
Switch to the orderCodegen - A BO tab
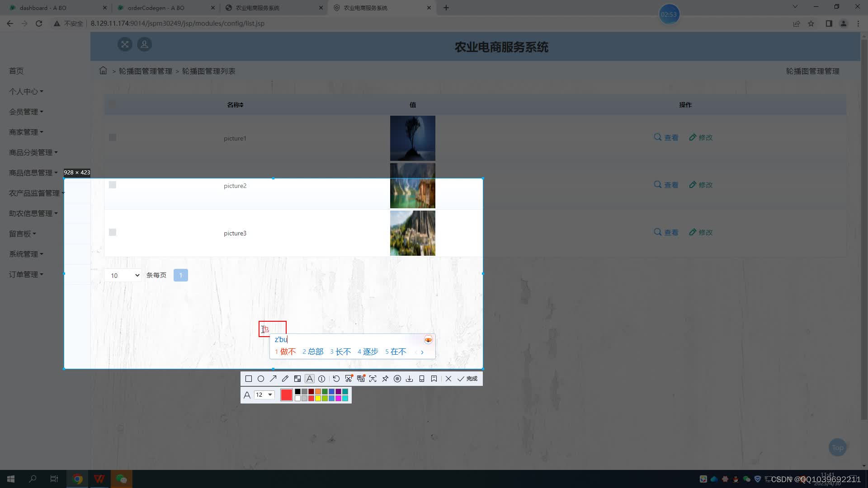(165, 8)
